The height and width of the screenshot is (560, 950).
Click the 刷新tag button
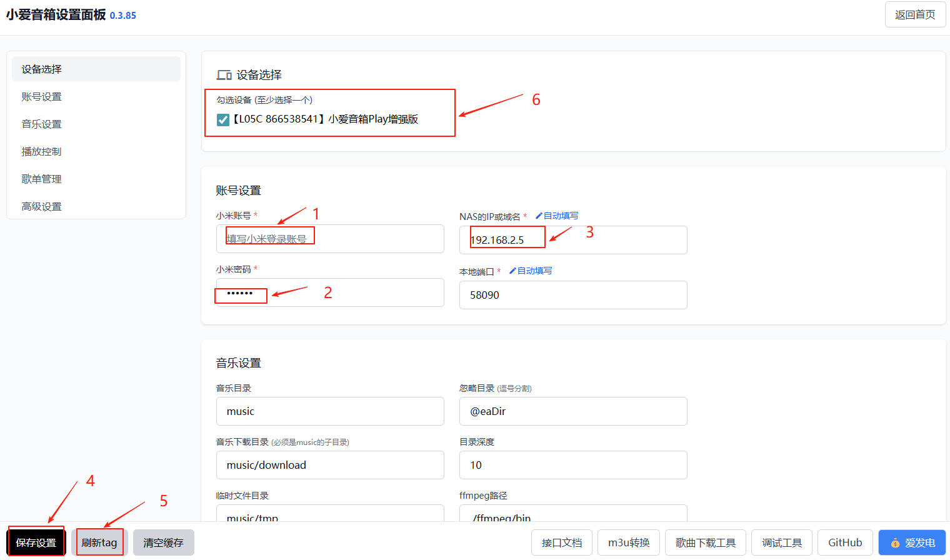tap(99, 542)
